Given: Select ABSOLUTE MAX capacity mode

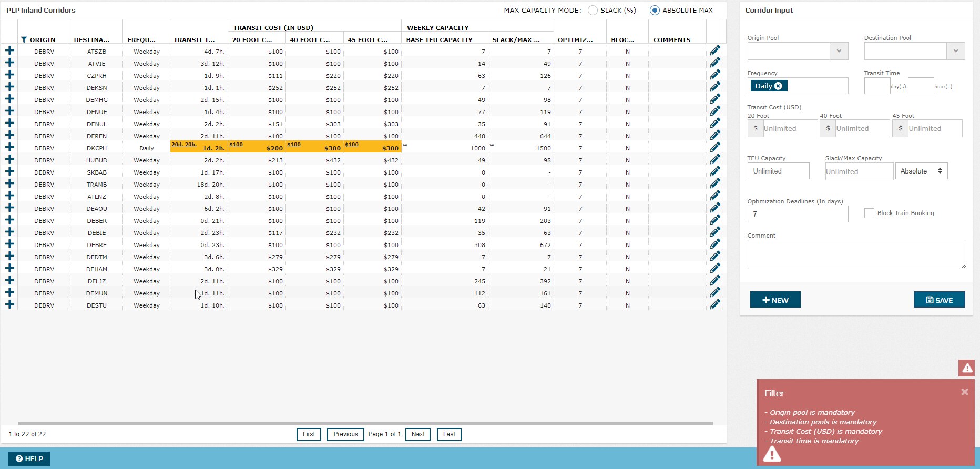Looking at the screenshot, I should (655, 11).
